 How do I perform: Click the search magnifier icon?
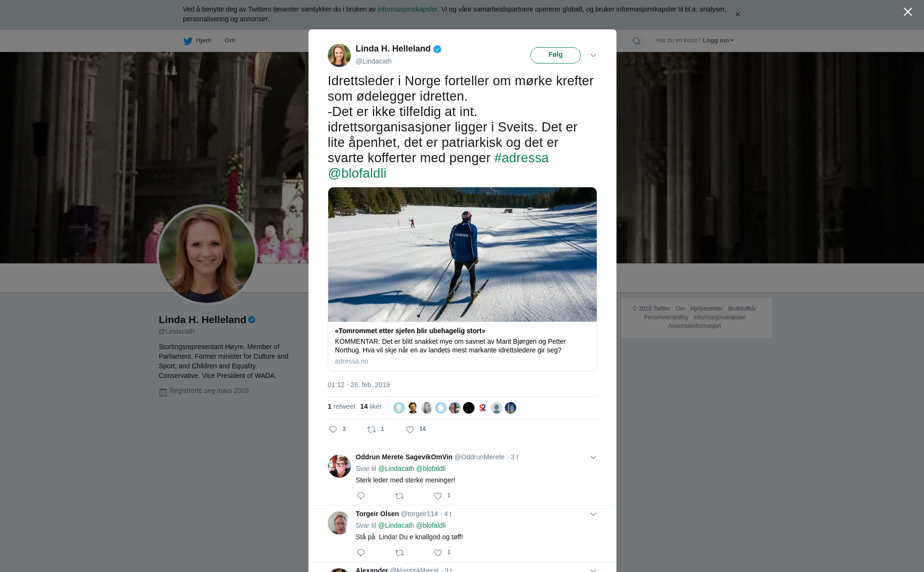(x=636, y=41)
